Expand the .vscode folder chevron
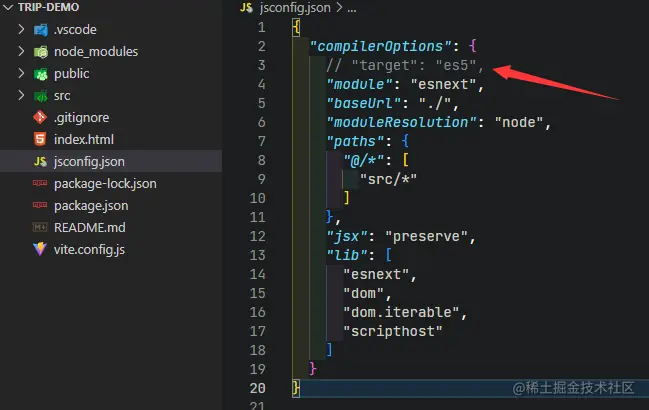 point(21,29)
